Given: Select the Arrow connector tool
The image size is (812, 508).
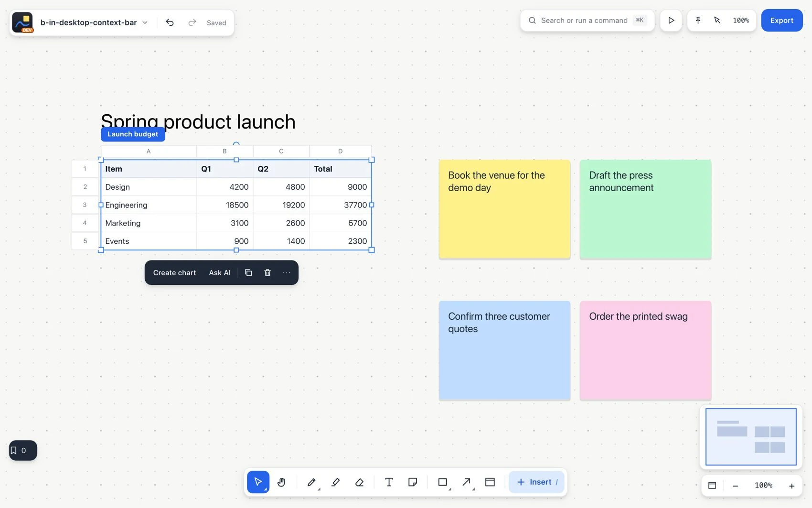Looking at the screenshot, I should coord(467,482).
